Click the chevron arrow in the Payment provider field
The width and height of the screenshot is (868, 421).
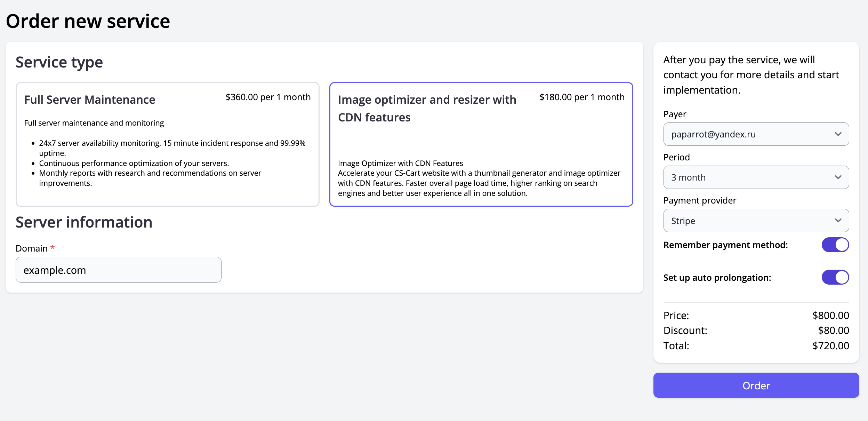pyautogui.click(x=838, y=221)
